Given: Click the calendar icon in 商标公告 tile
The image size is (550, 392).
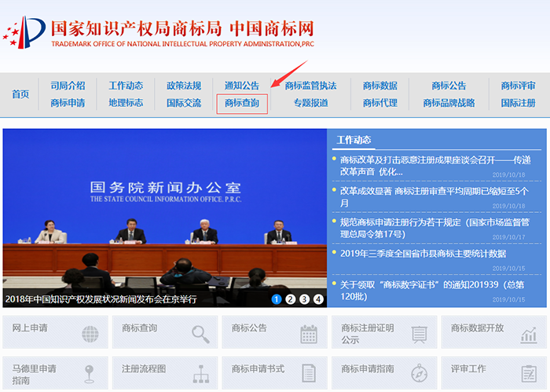Looking at the screenshot, I should click(309, 335).
